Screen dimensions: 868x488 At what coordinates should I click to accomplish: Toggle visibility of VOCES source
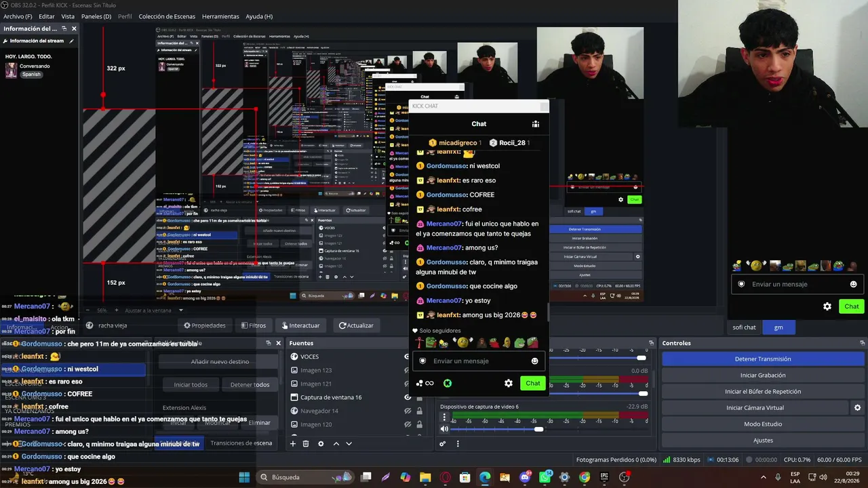[x=408, y=357]
